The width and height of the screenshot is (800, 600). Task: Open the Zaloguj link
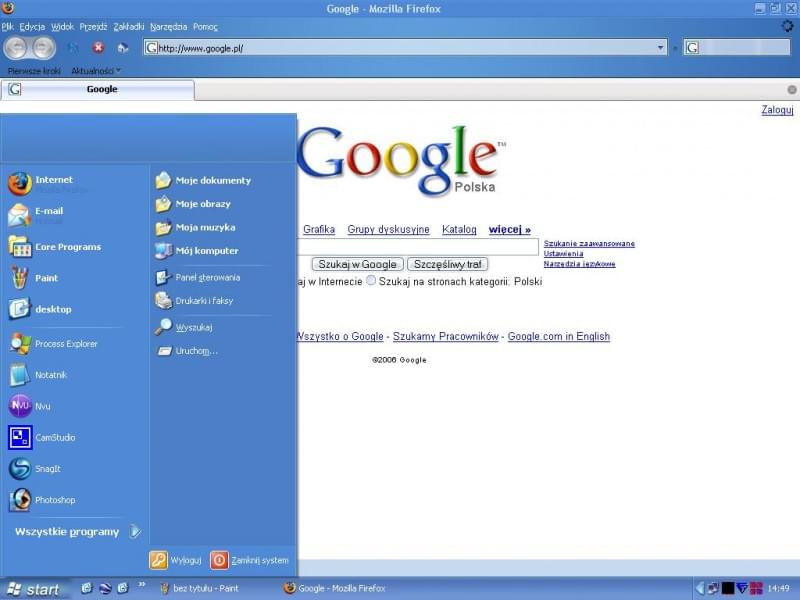click(x=777, y=110)
